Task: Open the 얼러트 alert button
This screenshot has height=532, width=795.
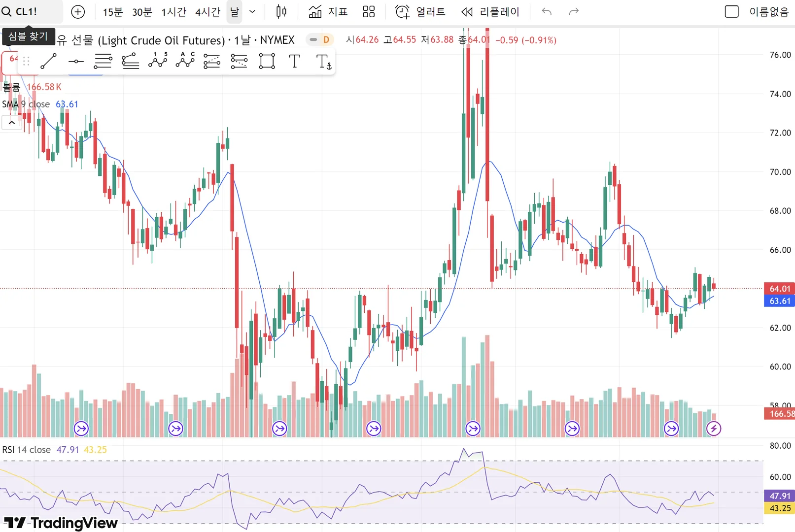Action: (x=420, y=11)
